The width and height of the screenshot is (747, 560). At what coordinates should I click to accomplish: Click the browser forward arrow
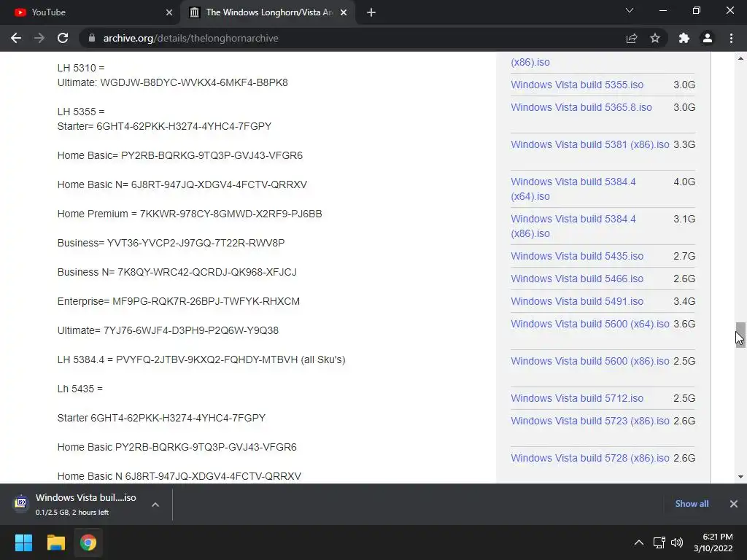(39, 38)
